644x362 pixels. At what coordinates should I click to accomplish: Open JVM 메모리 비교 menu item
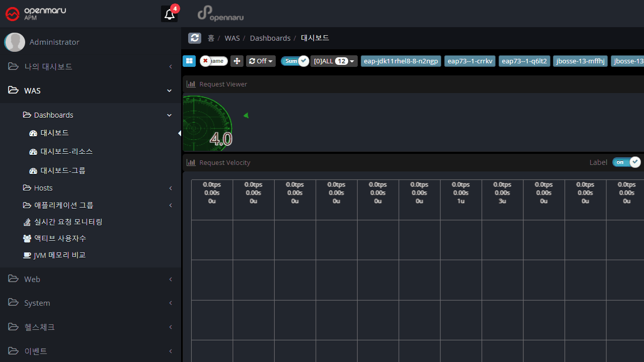[59, 255]
